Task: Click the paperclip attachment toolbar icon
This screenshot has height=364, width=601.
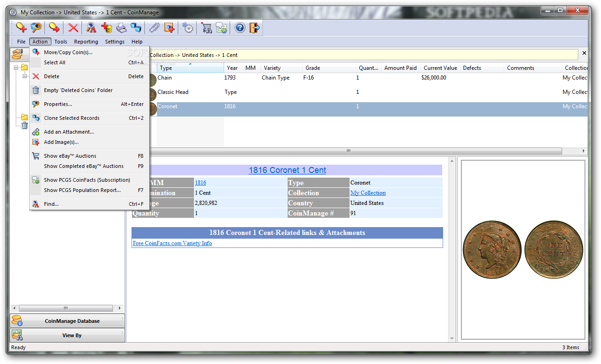Action: [154, 28]
